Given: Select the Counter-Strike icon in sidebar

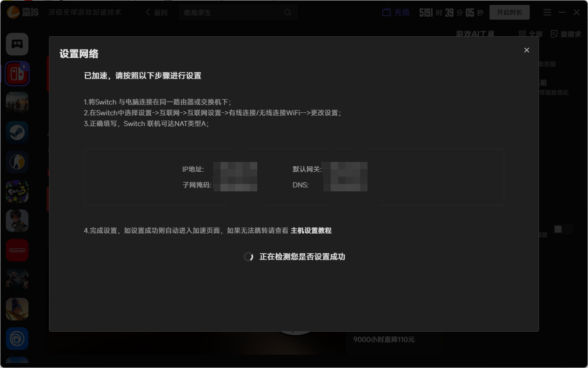Looking at the screenshot, I should [17, 162].
